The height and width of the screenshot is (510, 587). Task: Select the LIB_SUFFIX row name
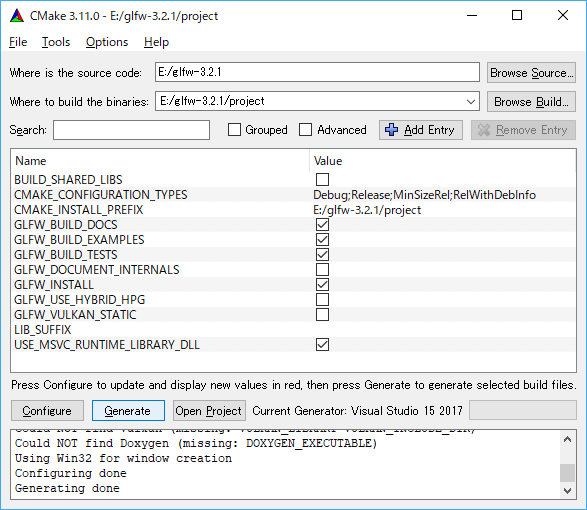pos(43,330)
